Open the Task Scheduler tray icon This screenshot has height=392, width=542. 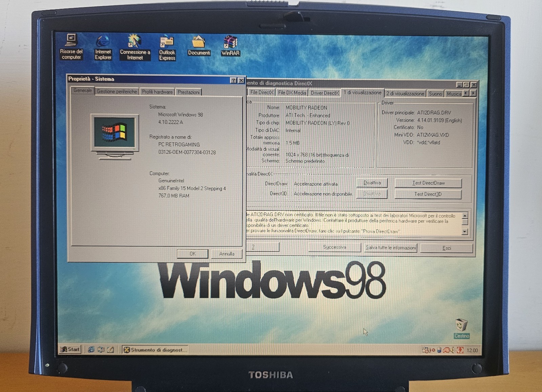(x=425, y=350)
